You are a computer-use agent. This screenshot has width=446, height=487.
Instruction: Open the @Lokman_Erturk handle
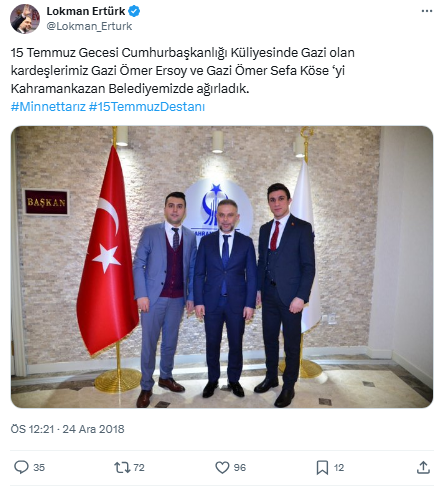pos(89,26)
